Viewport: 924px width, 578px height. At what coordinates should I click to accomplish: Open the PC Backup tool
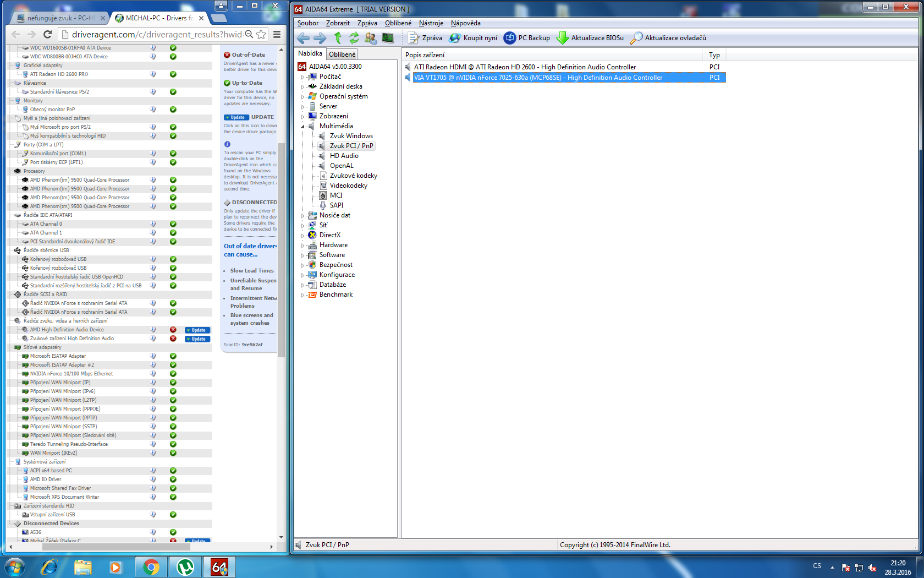527,38
